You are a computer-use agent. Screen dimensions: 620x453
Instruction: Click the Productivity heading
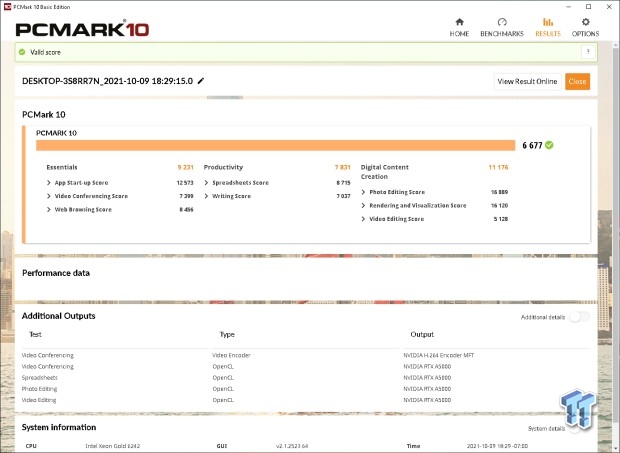click(223, 167)
